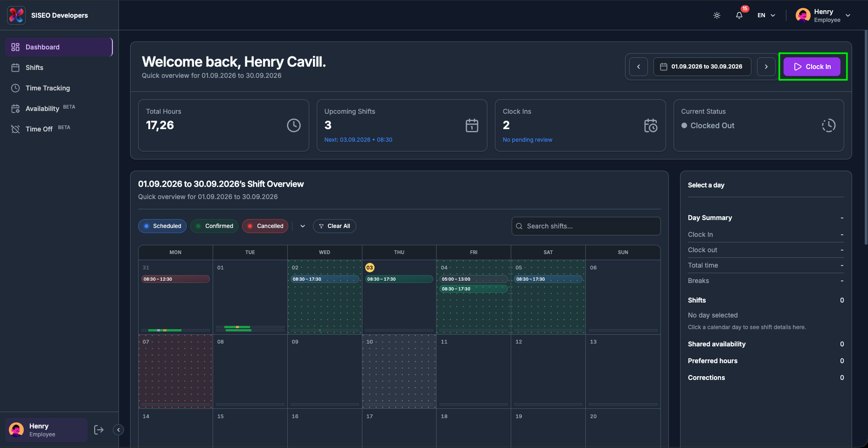Click the time-tracking bar on day 01
The width and height of the screenshot is (868, 448).
coord(250,329)
